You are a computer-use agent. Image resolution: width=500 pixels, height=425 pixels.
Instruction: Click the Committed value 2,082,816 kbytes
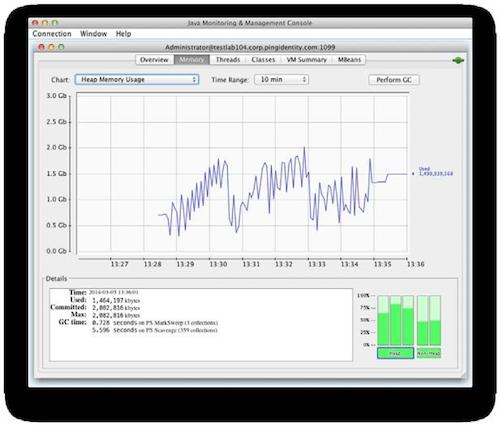(x=116, y=308)
